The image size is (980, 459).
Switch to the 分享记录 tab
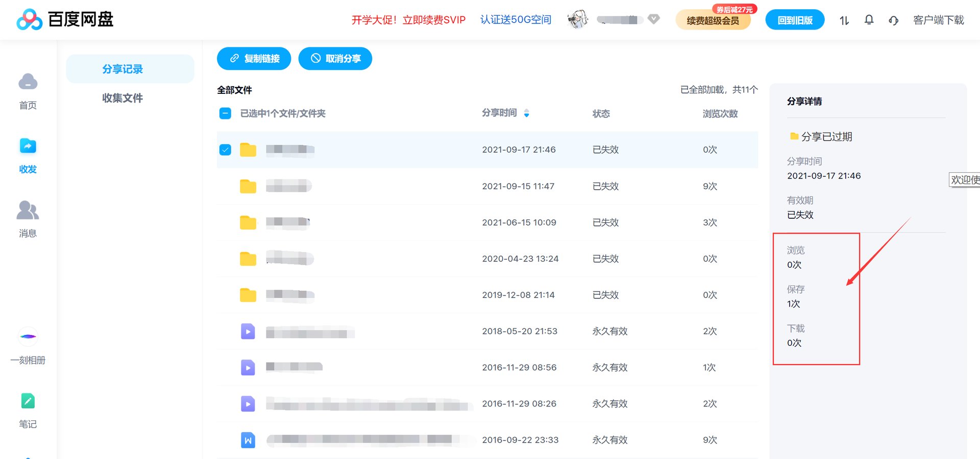point(123,68)
